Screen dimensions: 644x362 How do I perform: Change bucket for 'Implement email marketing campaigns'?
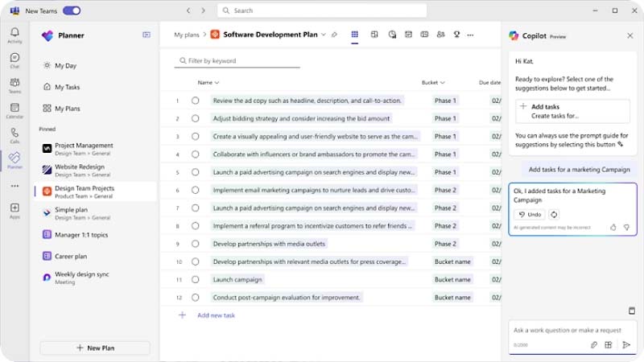pyautogui.click(x=446, y=190)
